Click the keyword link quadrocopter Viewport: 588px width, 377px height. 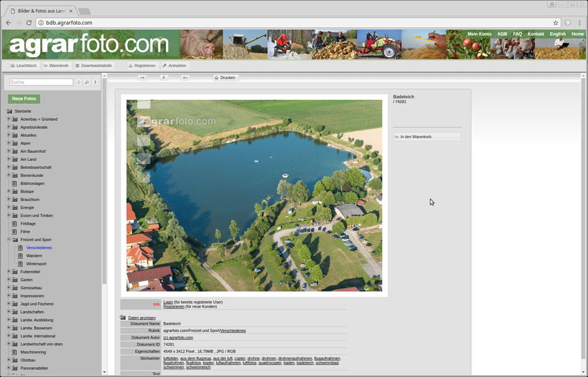coord(270,363)
